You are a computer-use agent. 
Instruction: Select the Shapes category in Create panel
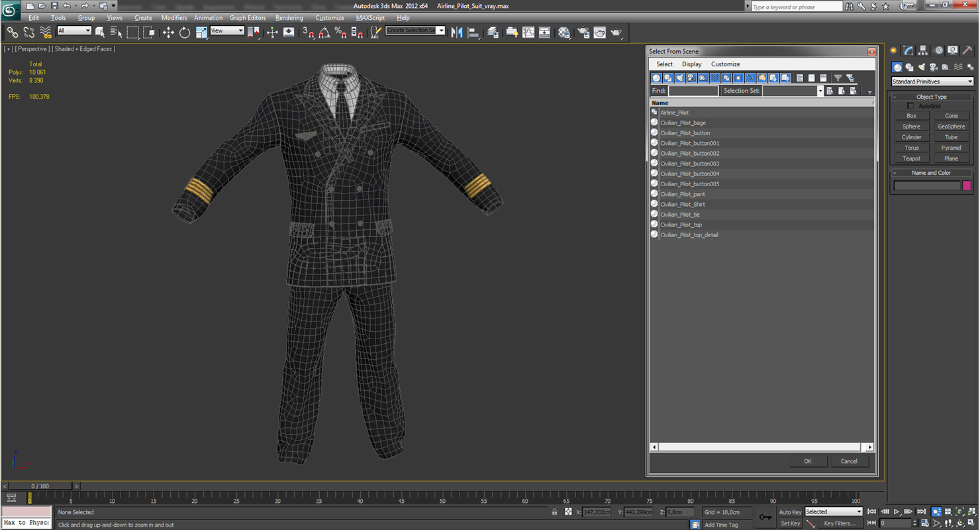(909, 67)
